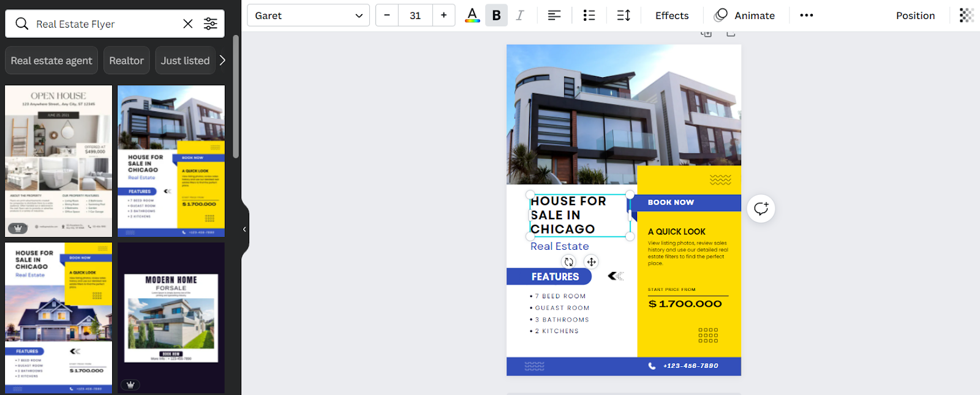Select the 3 BATHROOMS bullet
This screenshot has height=395, width=980.
tap(560, 320)
